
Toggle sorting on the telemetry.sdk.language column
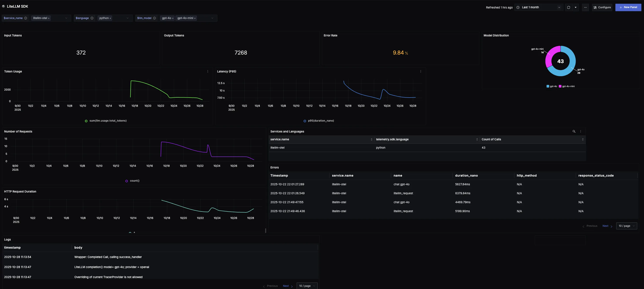[x=477, y=139]
